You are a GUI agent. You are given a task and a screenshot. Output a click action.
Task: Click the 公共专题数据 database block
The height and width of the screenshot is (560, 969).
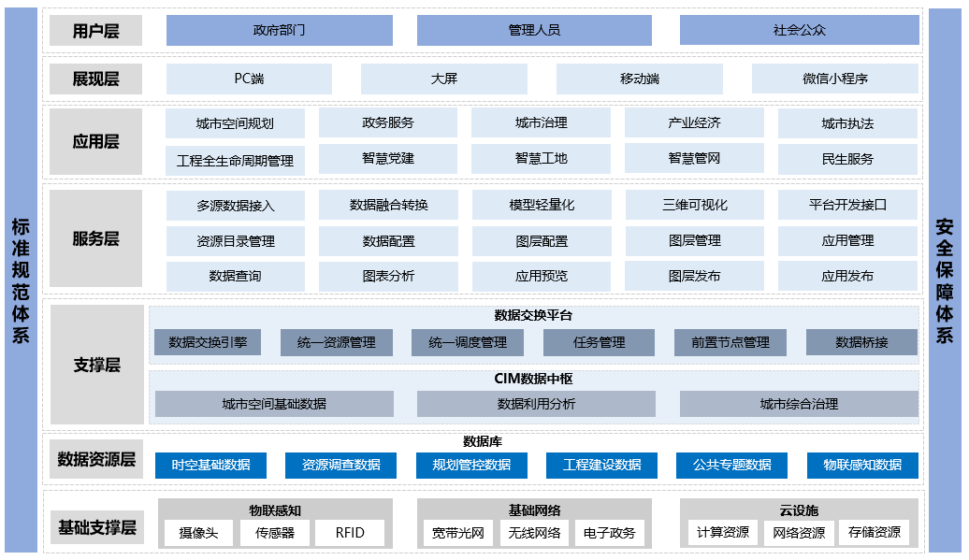pos(731,465)
